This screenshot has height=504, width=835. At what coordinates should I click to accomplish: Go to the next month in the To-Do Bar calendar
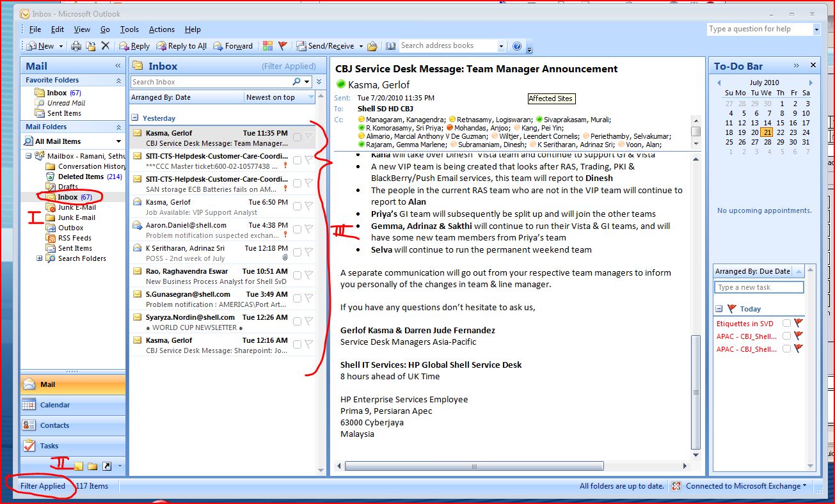click(x=811, y=83)
